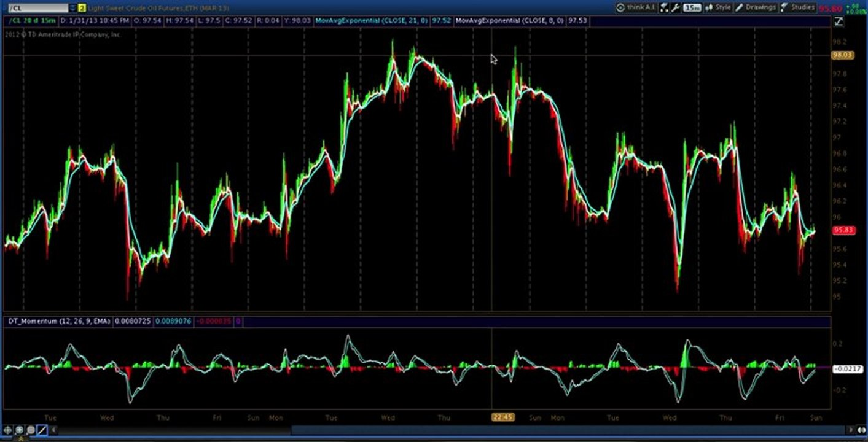Click the Light Sweet Crude Oil Futures title
Image resolution: width=868 pixels, height=442 pixels.
[x=158, y=8]
